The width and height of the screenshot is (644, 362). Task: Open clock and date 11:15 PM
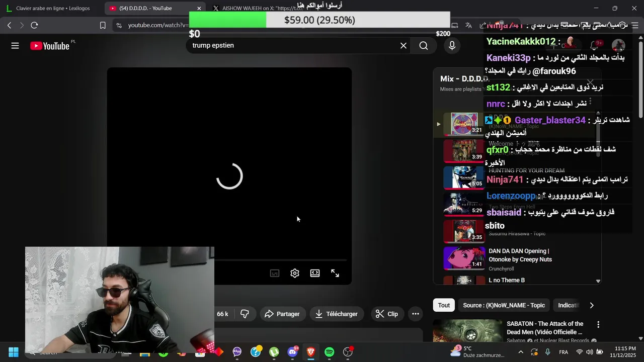point(622,352)
